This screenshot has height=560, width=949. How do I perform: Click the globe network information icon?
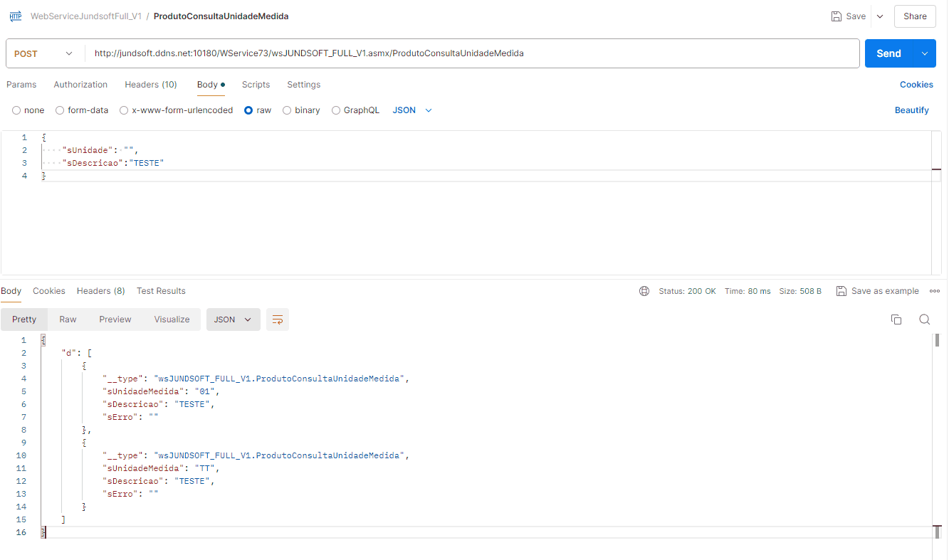coord(644,291)
